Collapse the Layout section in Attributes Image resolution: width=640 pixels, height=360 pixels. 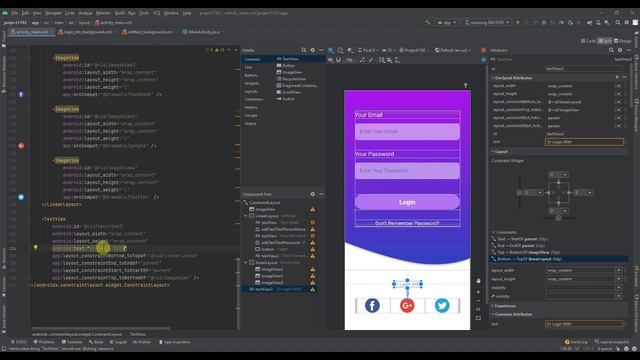493,151
